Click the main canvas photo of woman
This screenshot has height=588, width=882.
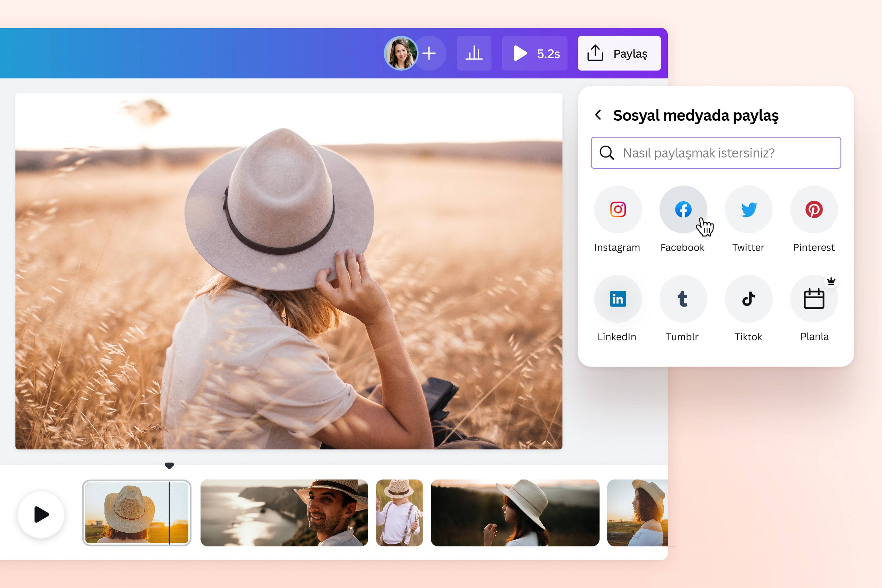289,271
